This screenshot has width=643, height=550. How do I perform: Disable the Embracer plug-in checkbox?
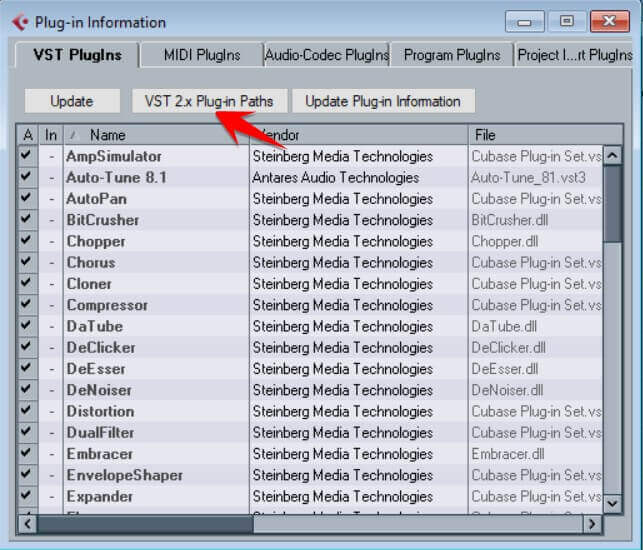coord(26,453)
